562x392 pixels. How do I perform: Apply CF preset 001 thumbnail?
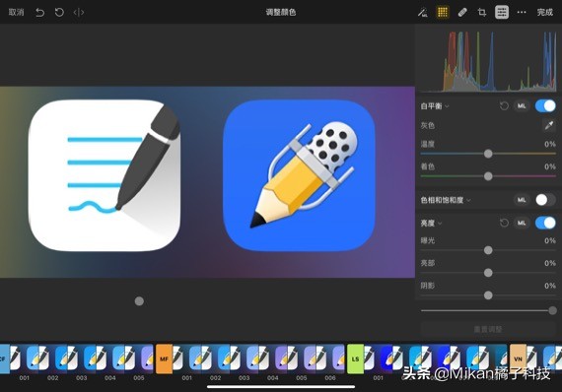coord(25,359)
